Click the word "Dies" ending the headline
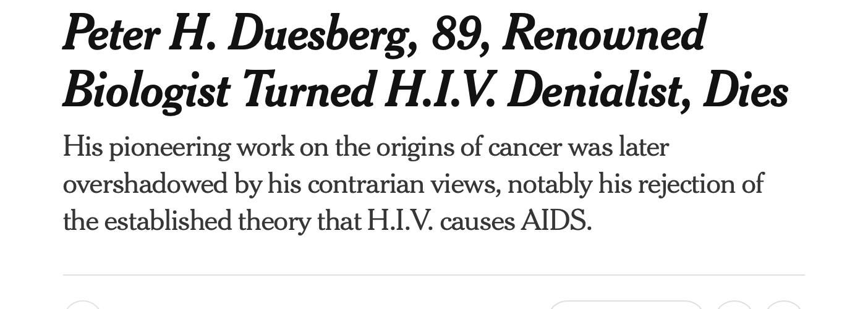This screenshot has width=868, height=309. [746, 90]
